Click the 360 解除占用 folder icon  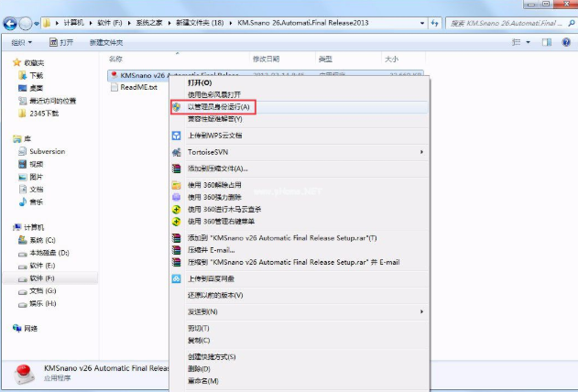click(177, 185)
